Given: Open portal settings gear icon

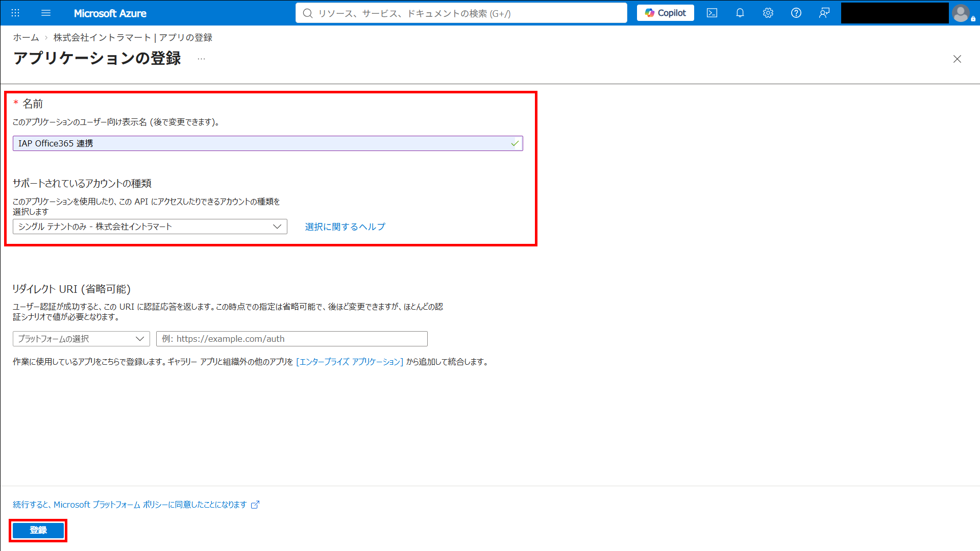Looking at the screenshot, I should (768, 13).
